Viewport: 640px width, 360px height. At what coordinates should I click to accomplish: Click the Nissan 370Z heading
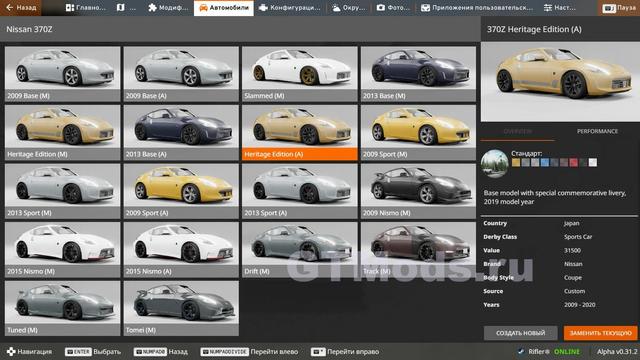29,29
